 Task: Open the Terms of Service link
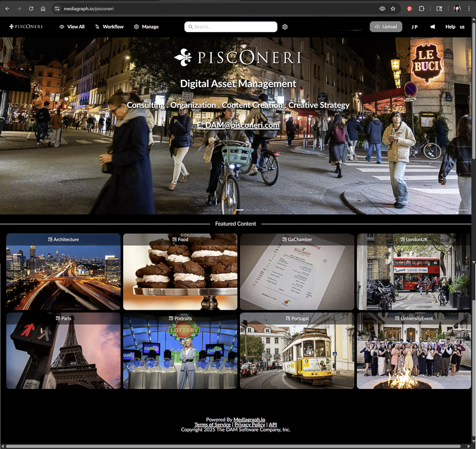pos(212,425)
